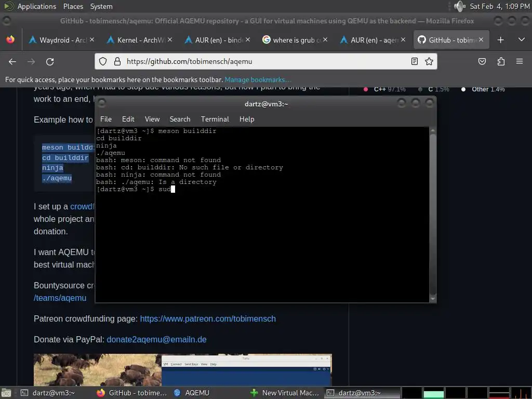
Task: Reload the GitHub page
Action: [x=50, y=62]
